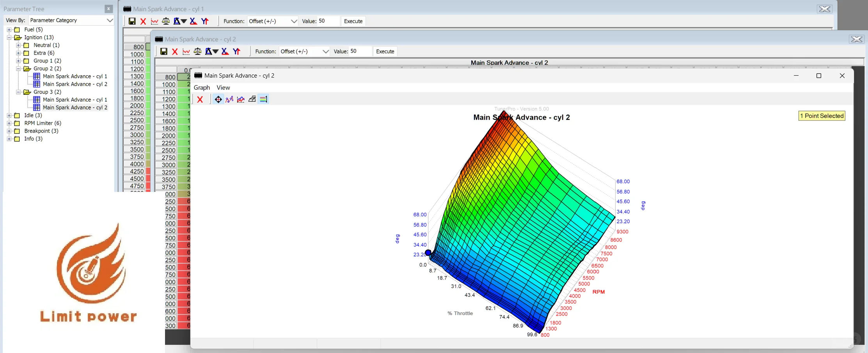
Task: Click the red X cancel icon in cyl 2 table toolbar
Action: 175,51
